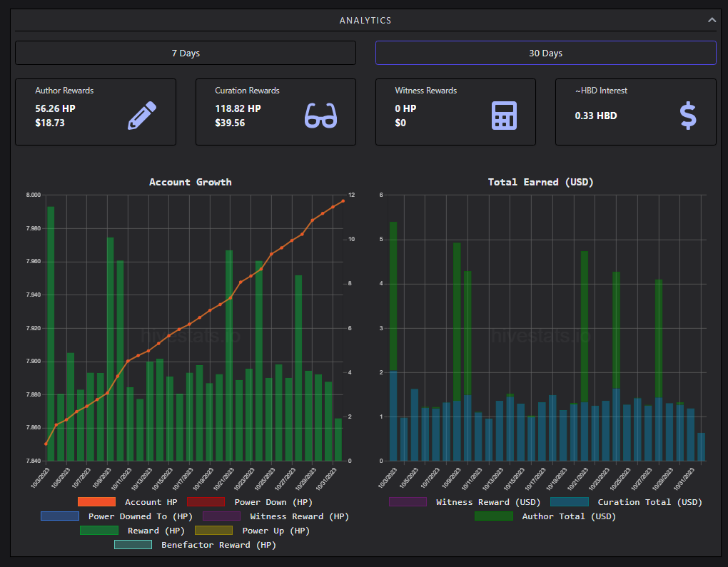Switch to the 7 Days tab

click(x=186, y=53)
